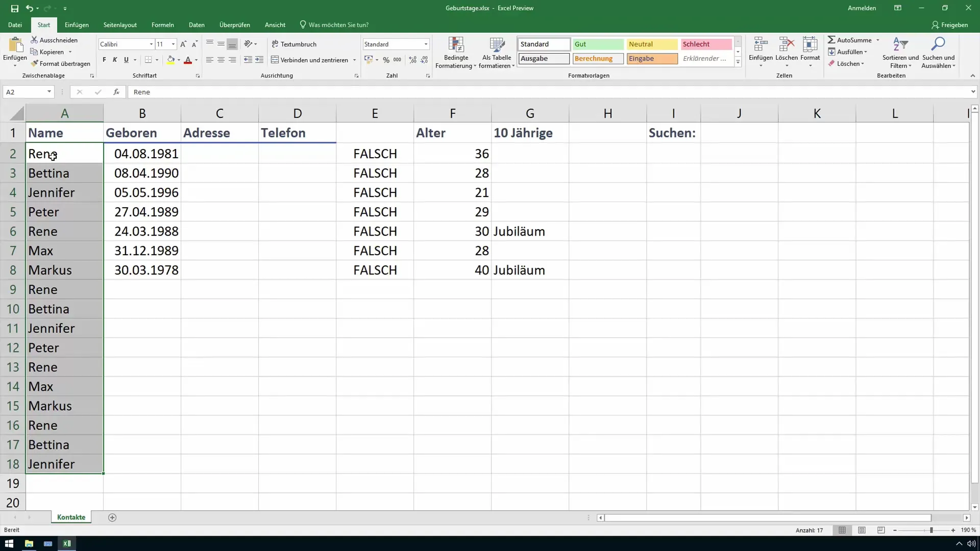Click the Name Box field
The height and width of the screenshot is (551, 980).
click(x=24, y=92)
